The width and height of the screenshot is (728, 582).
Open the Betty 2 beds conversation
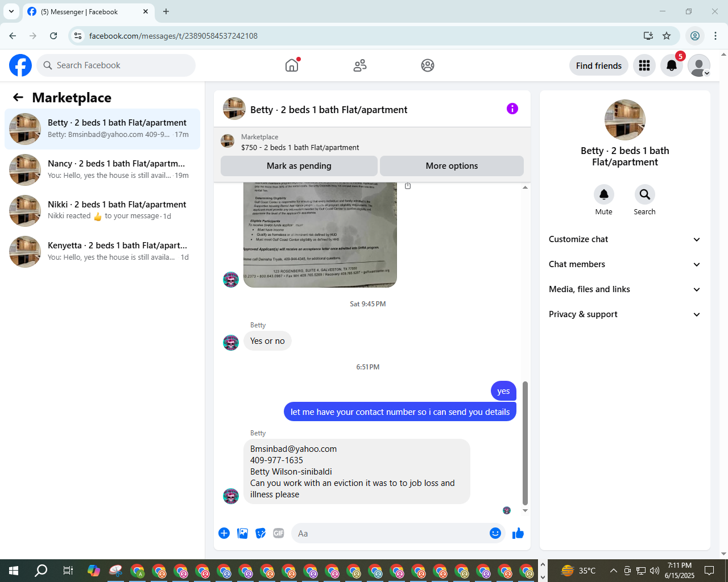102,129
